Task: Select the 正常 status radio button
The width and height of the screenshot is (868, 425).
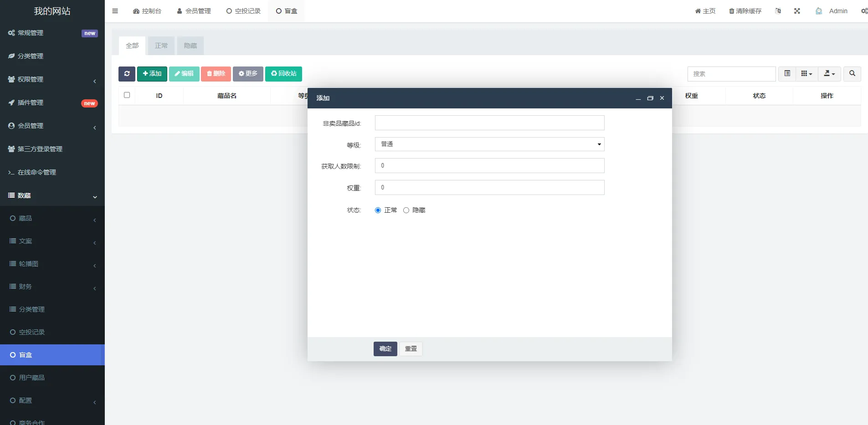Action: point(378,210)
